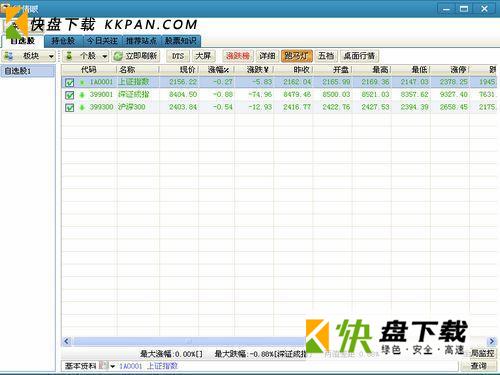This screenshot has width=500, height=375.
Task: Click the 个股 person icon
Action: pyautogui.click(x=69, y=56)
